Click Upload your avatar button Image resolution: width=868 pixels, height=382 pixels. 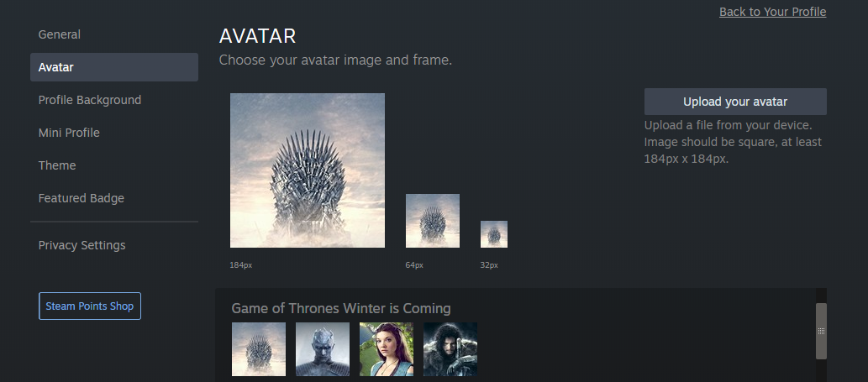(735, 102)
